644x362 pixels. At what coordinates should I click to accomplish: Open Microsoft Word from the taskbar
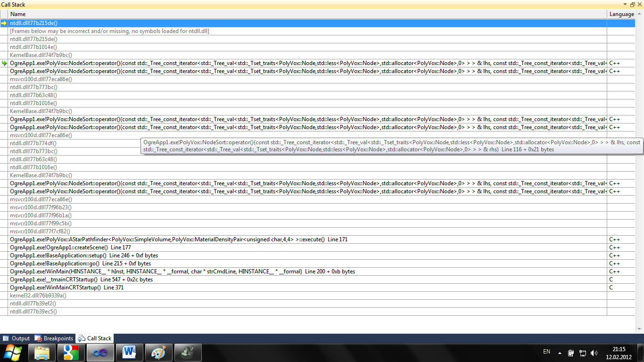pyautogui.click(x=129, y=352)
